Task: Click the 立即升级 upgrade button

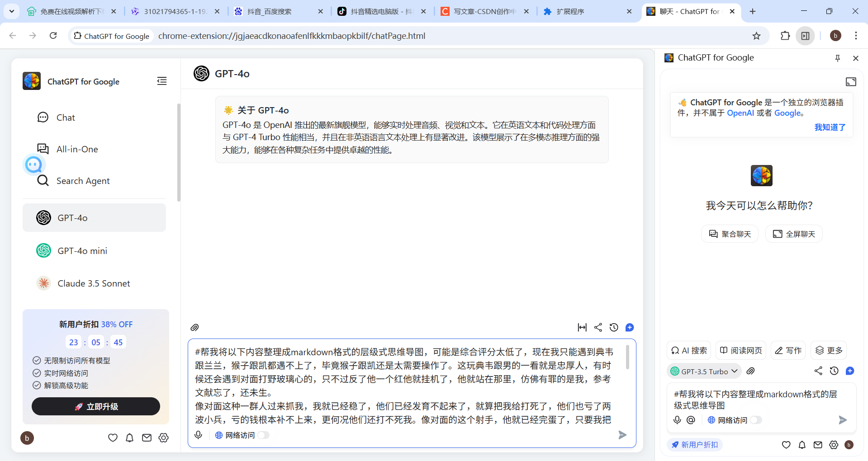Action: pyautogui.click(x=96, y=406)
